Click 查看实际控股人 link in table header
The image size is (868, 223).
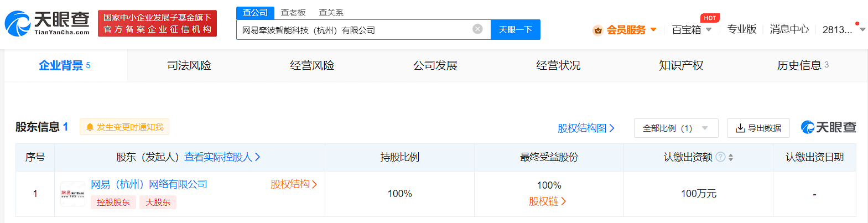point(222,157)
